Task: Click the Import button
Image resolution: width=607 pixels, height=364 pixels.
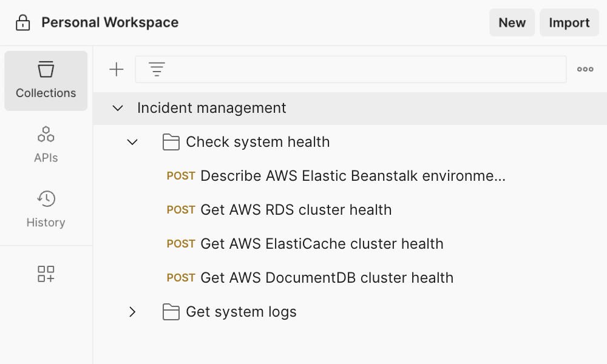Action: point(569,23)
